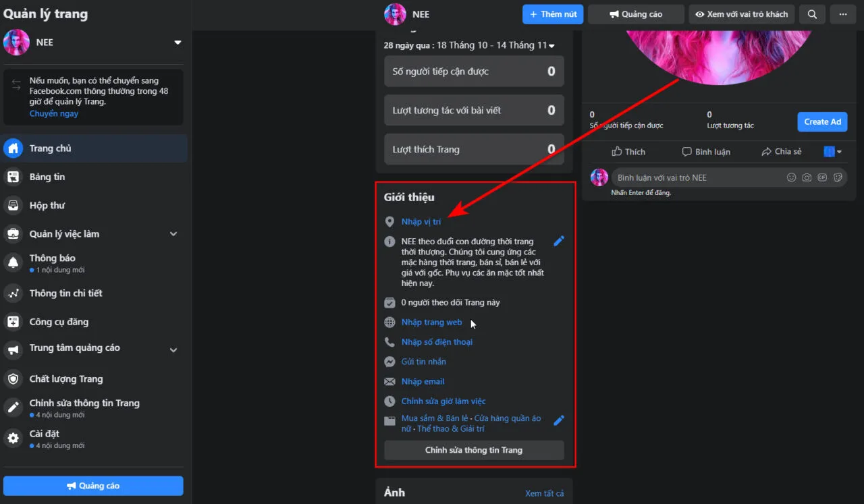Click the location pin icon in Giới thiệu
The image size is (864, 504).
389,222
